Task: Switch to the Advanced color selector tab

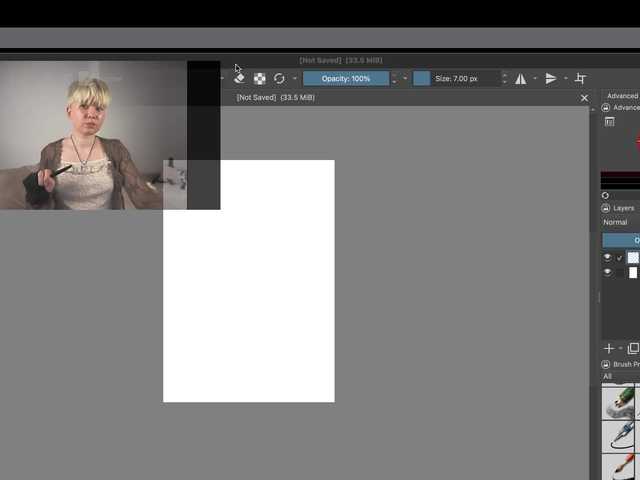Action: pyautogui.click(x=623, y=96)
